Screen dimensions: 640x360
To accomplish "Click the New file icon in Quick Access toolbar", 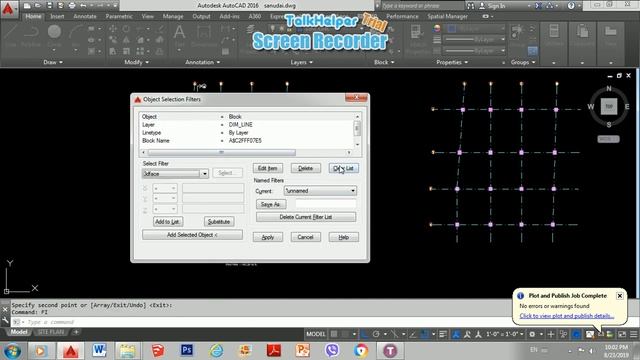I will (27, 6).
